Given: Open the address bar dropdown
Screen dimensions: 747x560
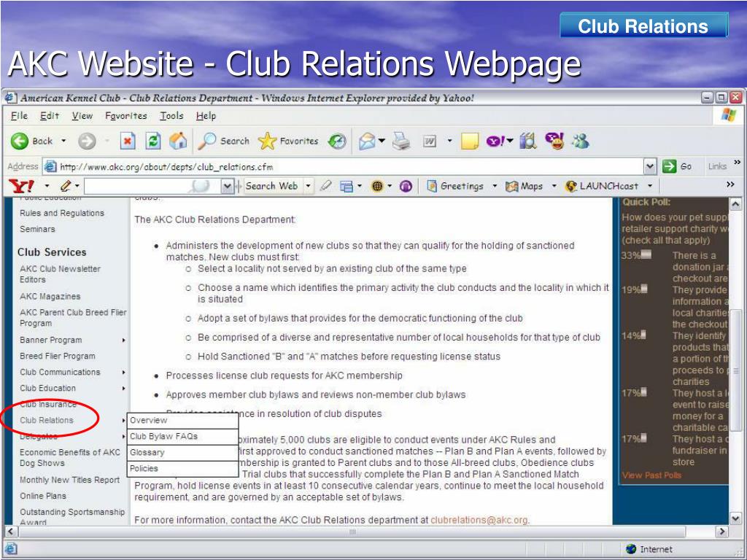Looking at the screenshot, I should point(650,166).
